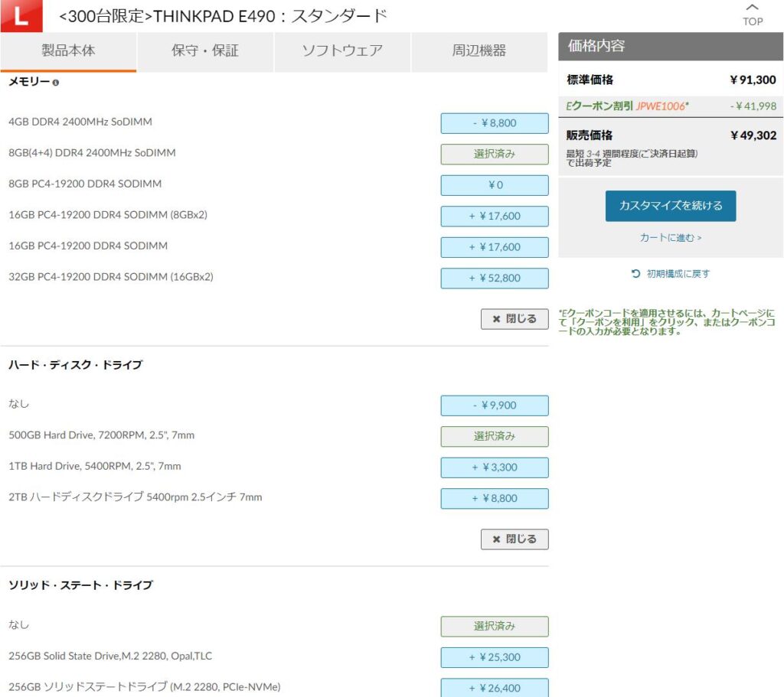Screen dimensions: 784x697
Task: Open the メモリー info icon
Action: pyautogui.click(x=55, y=83)
